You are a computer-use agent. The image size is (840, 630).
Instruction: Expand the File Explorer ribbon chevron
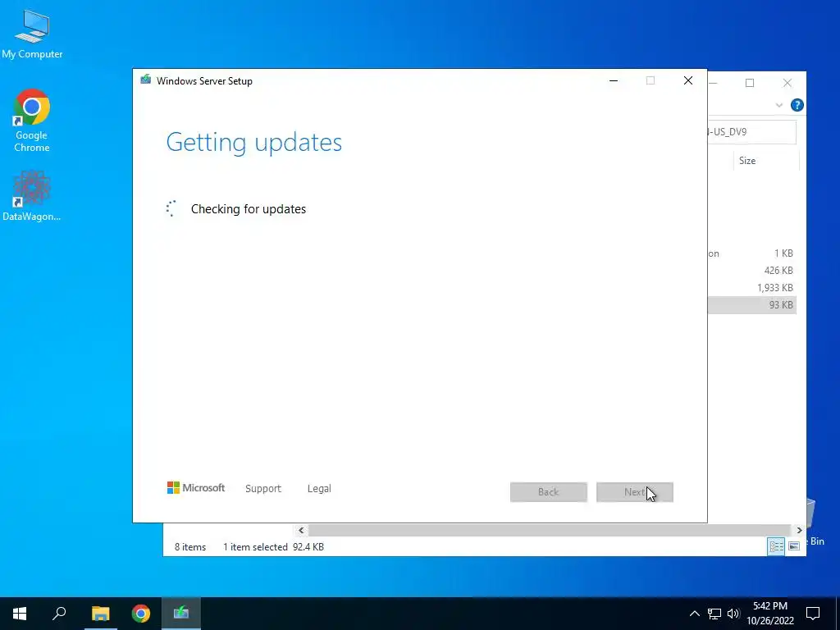click(779, 105)
